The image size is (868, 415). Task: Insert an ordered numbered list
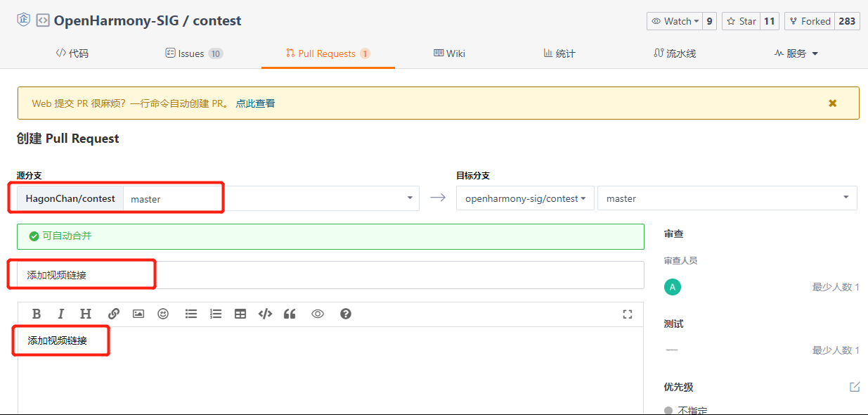[x=216, y=314]
